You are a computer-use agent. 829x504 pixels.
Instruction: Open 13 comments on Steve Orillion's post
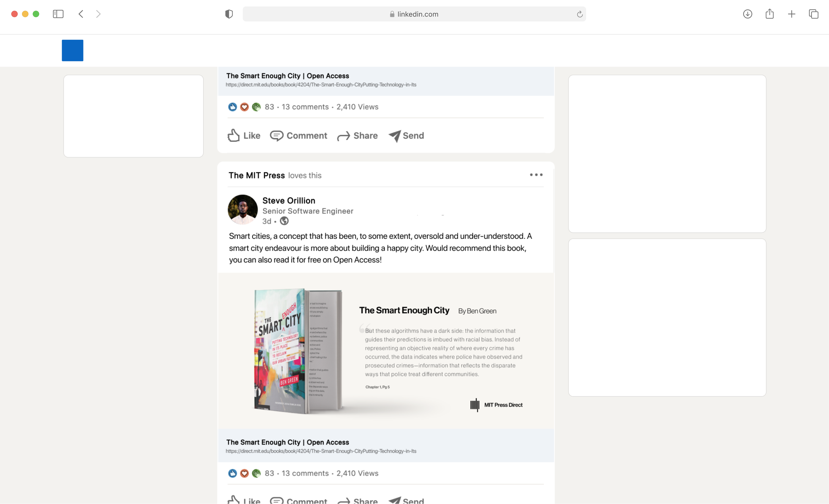pos(305,473)
